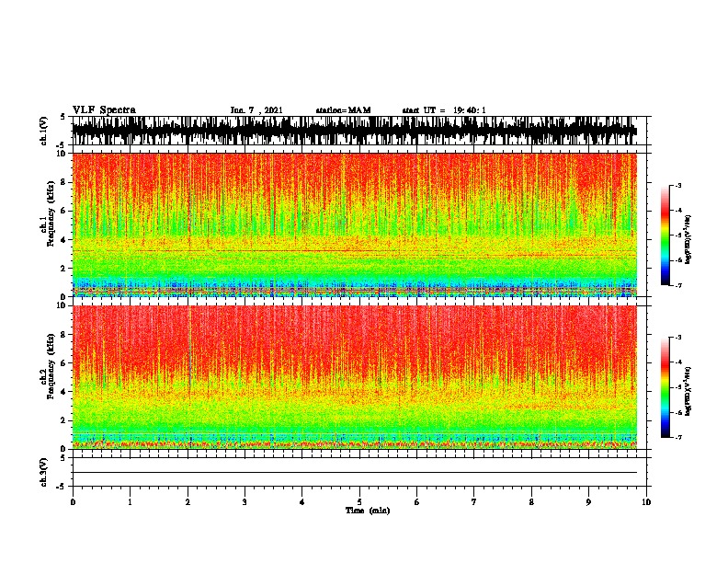The height and width of the screenshot is (563, 728).
Task: Click the time axis tick label "2"
Action: [188, 502]
